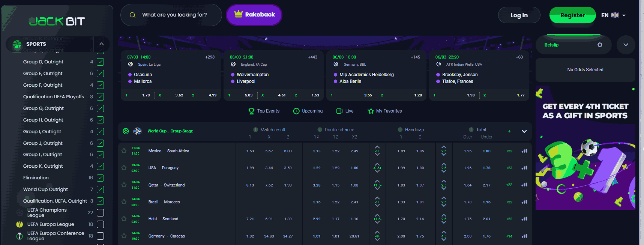Image resolution: width=644 pixels, height=245 pixels.
Task: Uncheck Elimination checkbox
Action: pyautogui.click(x=101, y=178)
